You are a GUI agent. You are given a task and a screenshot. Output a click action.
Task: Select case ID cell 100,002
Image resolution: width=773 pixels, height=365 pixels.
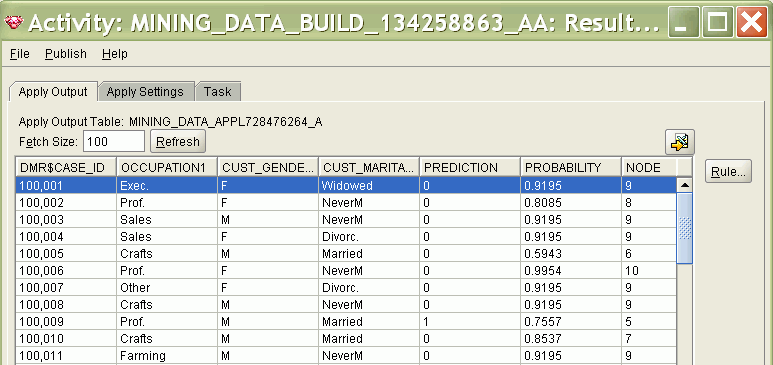coord(66,202)
